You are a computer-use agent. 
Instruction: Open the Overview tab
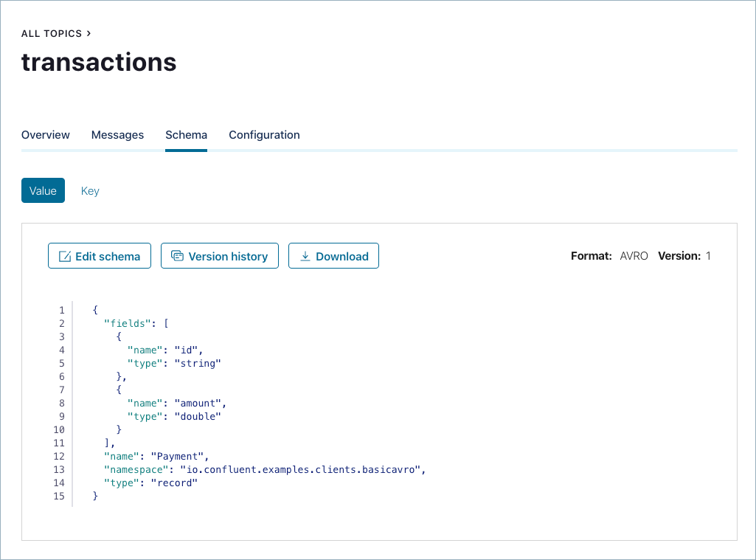coord(46,135)
